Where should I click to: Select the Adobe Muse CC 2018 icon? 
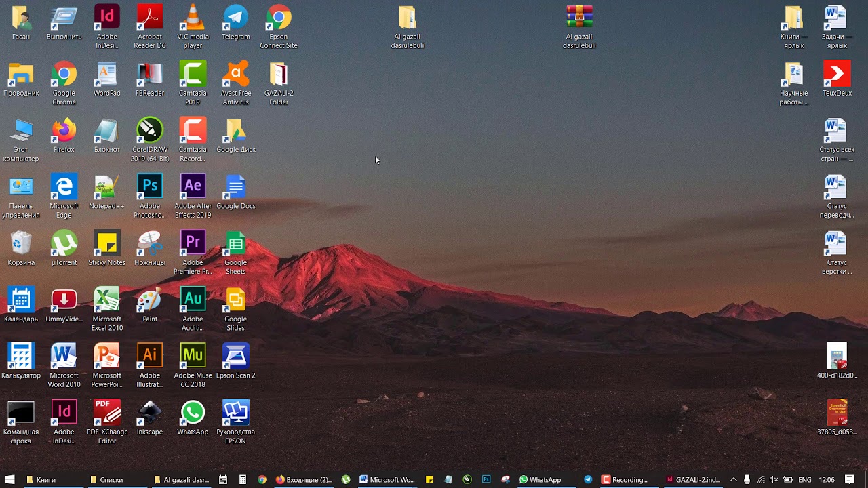point(193,366)
